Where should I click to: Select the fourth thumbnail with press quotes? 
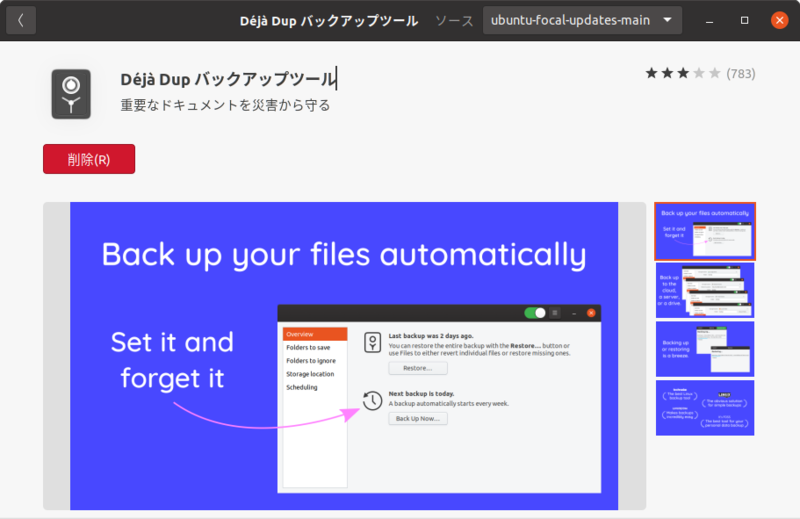pos(705,408)
